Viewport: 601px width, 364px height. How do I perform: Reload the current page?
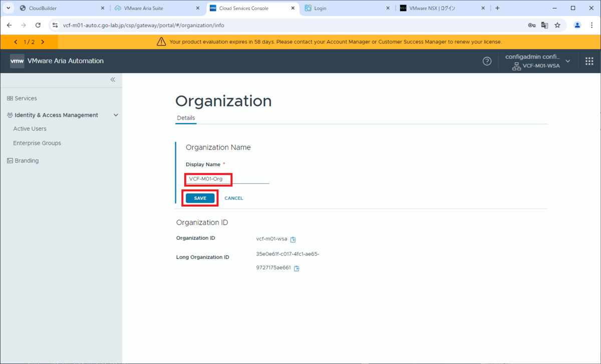click(38, 25)
